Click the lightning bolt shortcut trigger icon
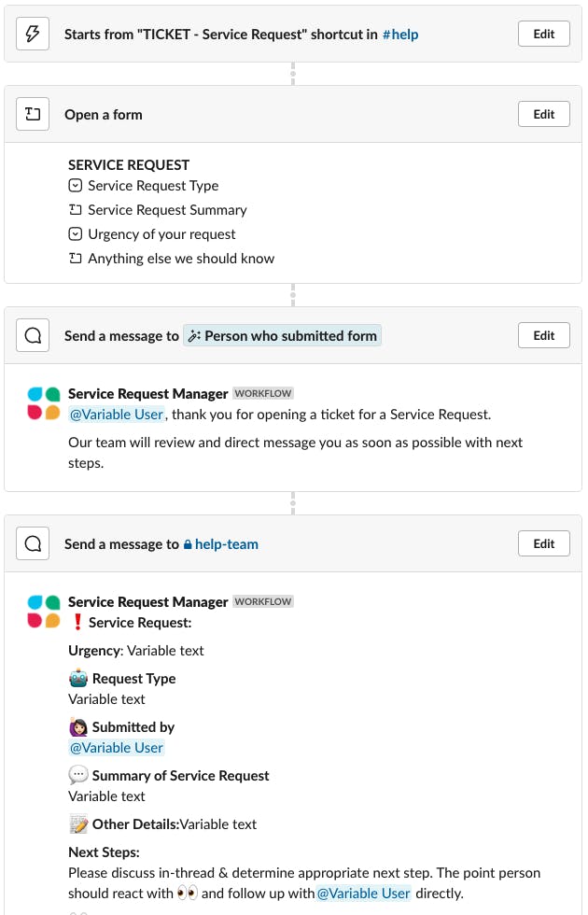 (33, 35)
